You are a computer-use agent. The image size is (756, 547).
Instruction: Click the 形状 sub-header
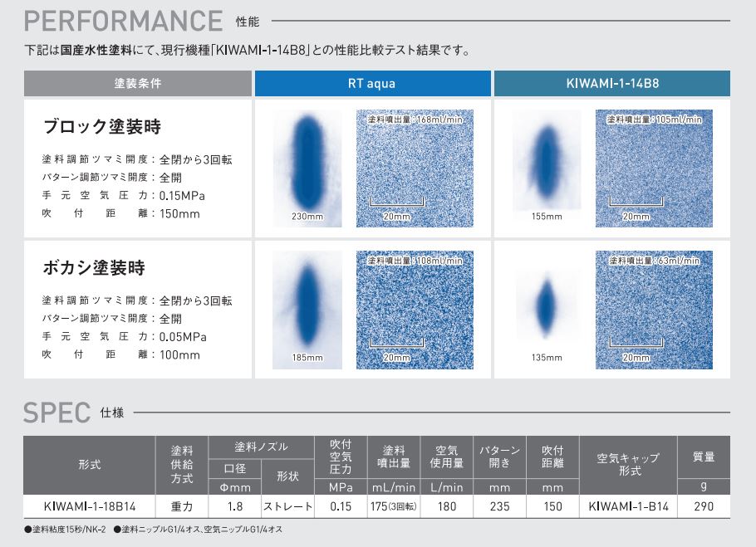(x=287, y=476)
